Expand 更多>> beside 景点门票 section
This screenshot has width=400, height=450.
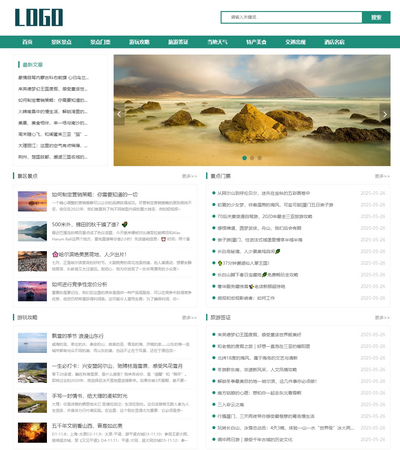(x=382, y=176)
